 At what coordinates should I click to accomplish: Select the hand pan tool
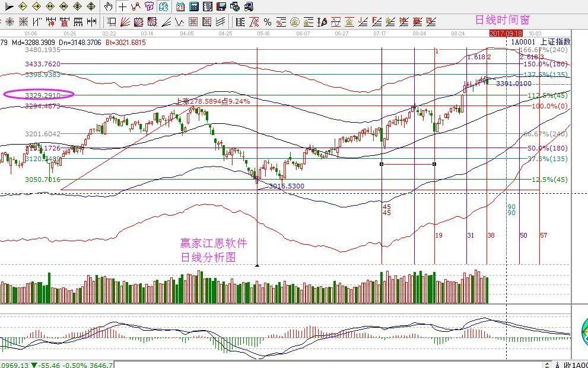tap(109, 7)
